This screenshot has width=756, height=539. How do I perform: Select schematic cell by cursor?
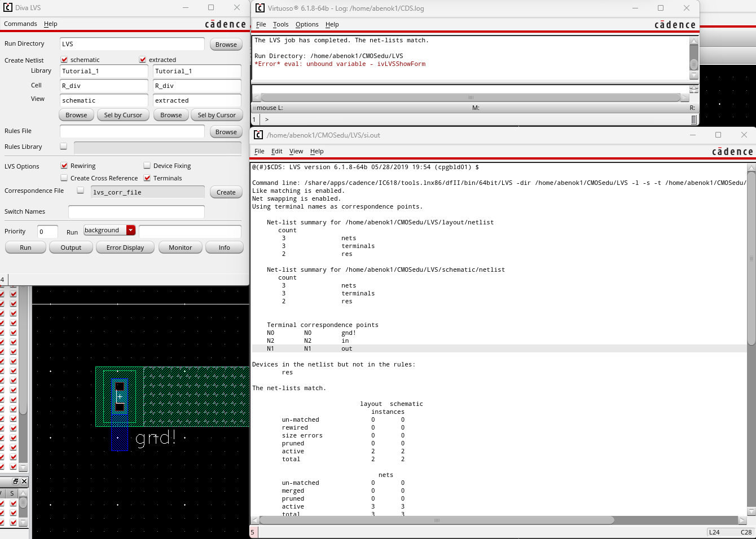coord(123,115)
